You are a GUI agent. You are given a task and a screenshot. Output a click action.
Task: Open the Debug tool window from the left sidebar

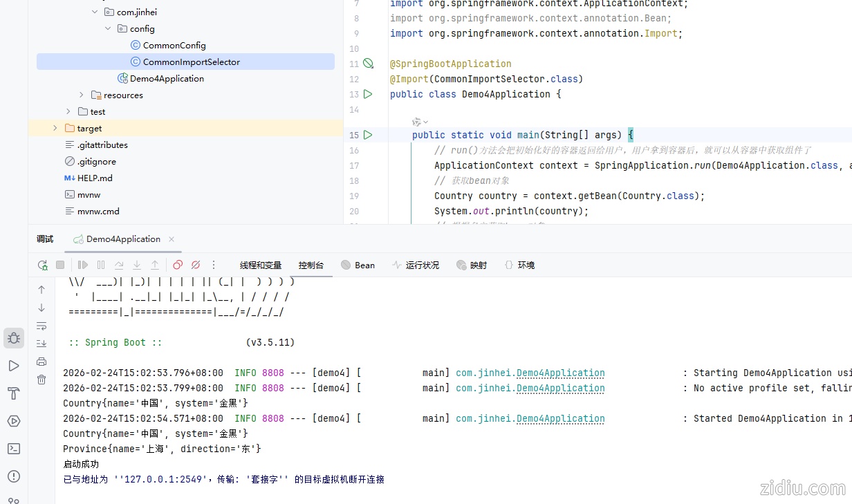click(14, 338)
